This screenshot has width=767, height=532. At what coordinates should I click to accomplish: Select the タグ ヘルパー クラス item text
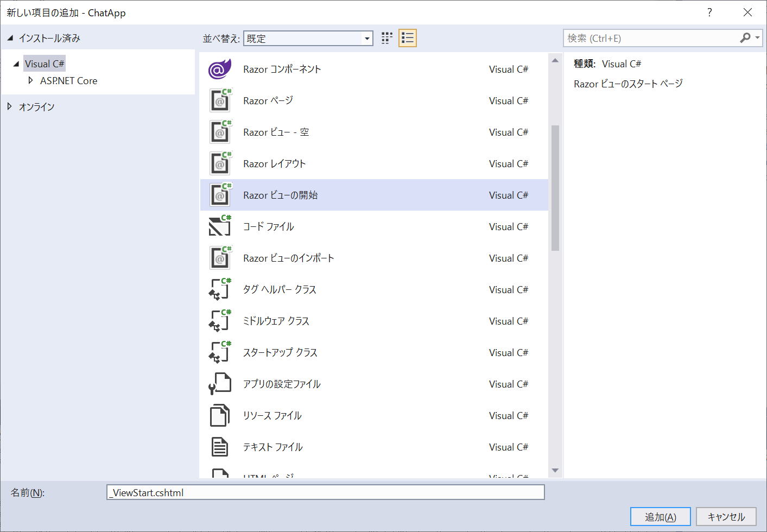pos(280,289)
